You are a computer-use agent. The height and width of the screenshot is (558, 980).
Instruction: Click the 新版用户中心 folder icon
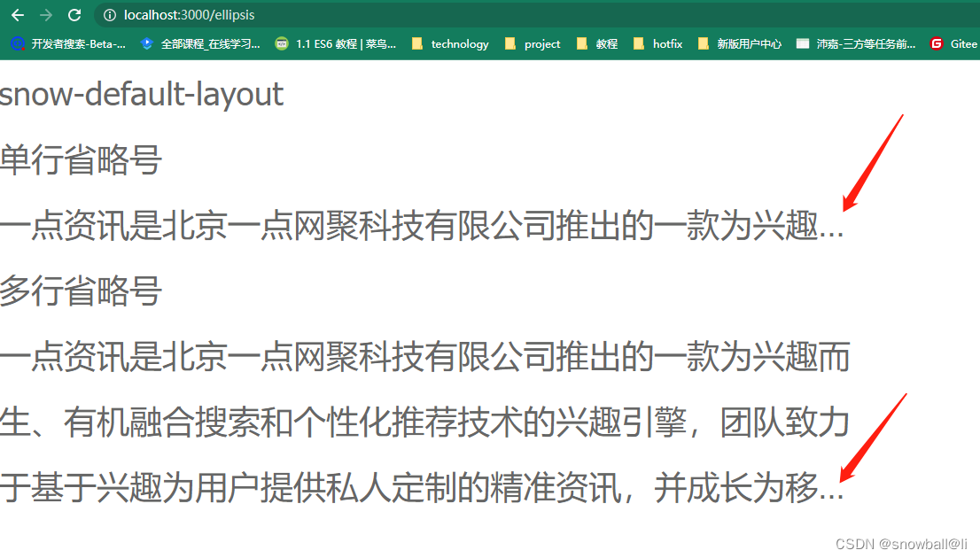pyautogui.click(x=704, y=43)
